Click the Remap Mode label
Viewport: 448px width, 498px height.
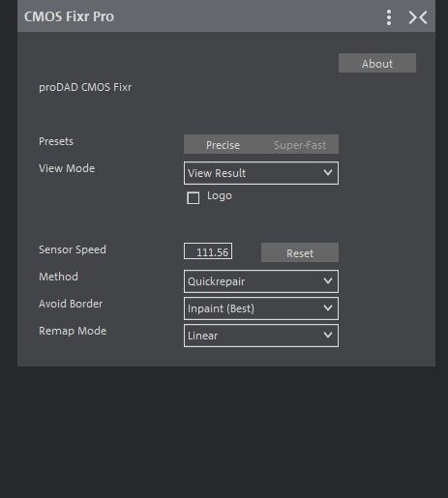(73, 331)
